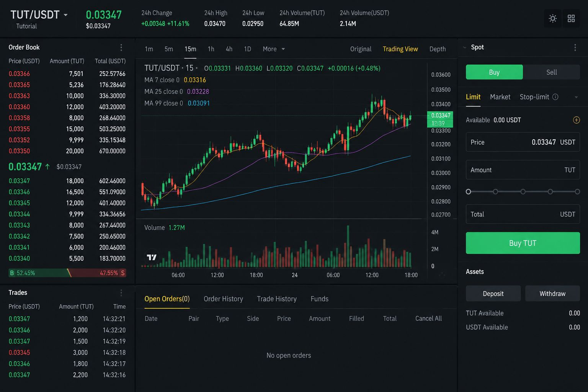
Task: Click the plus icon beside Available USDT
Action: (576, 120)
